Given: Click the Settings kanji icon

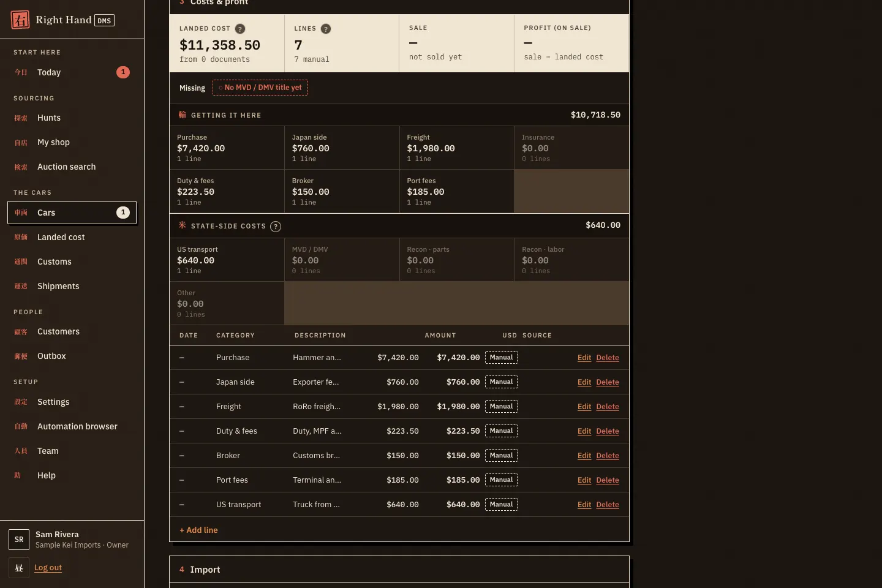Looking at the screenshot, I should [21, 402].
